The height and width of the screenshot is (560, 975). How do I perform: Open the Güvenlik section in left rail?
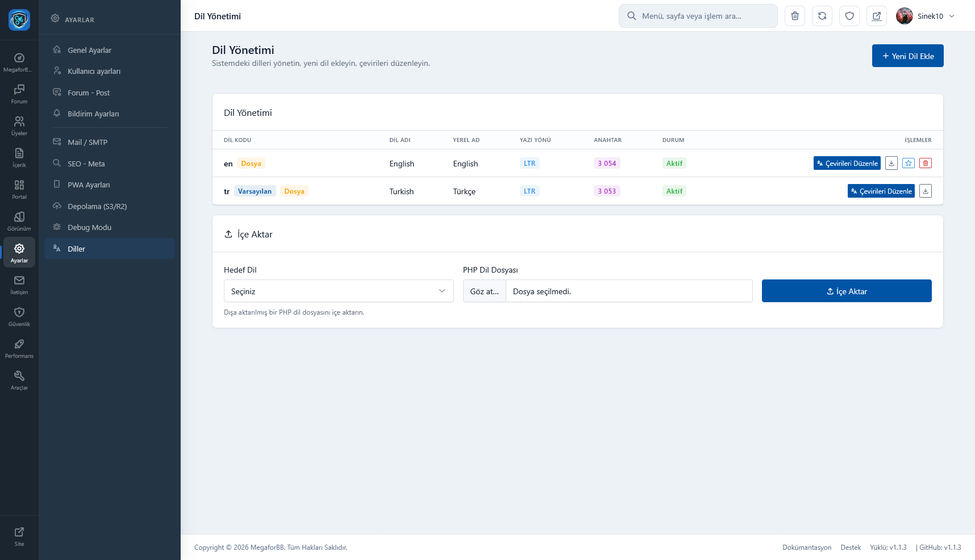tap(19, 316)
